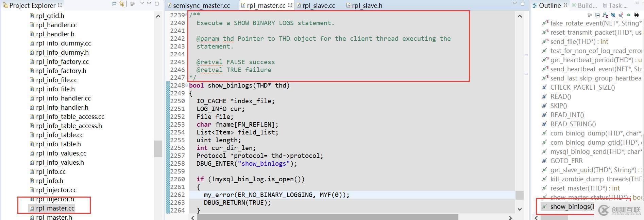The image size is (644, 220).
Task: Toggle hide fields in Outline
Action: (x=613, y=15)
